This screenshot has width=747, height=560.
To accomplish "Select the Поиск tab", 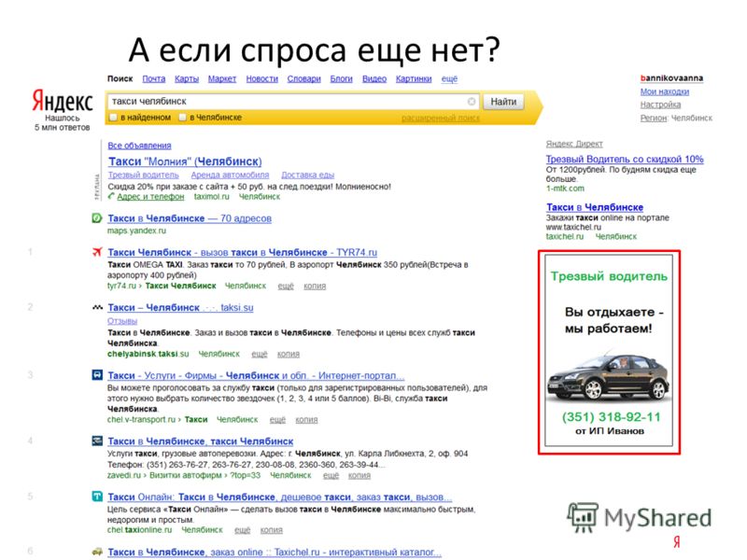I will pyautogui.click(x=120, y=79).
